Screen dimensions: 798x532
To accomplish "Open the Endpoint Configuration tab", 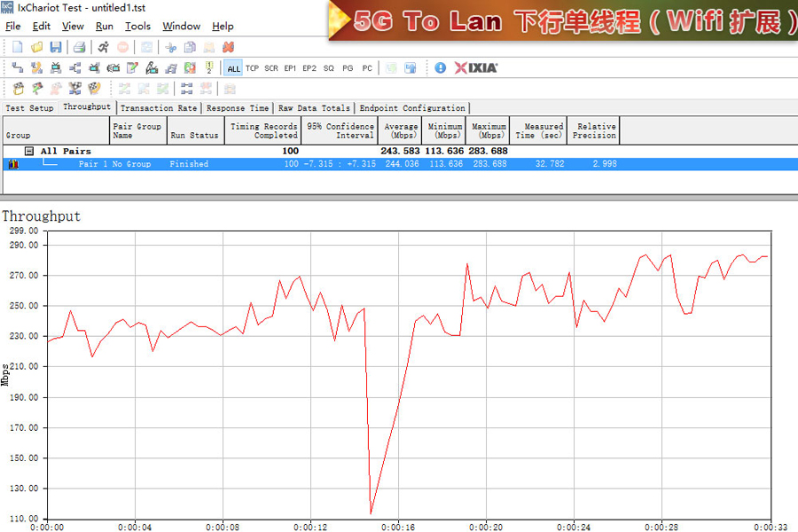I will click(x=412, y=108).
